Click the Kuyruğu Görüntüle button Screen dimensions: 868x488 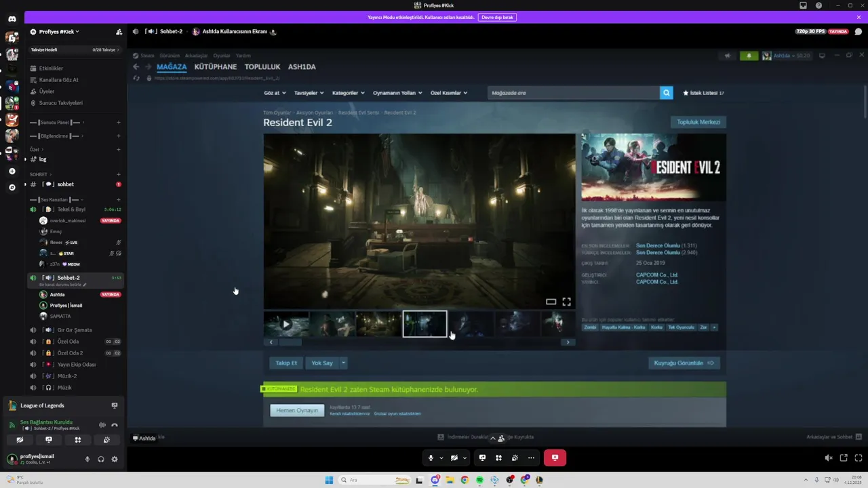coord(684,363)
